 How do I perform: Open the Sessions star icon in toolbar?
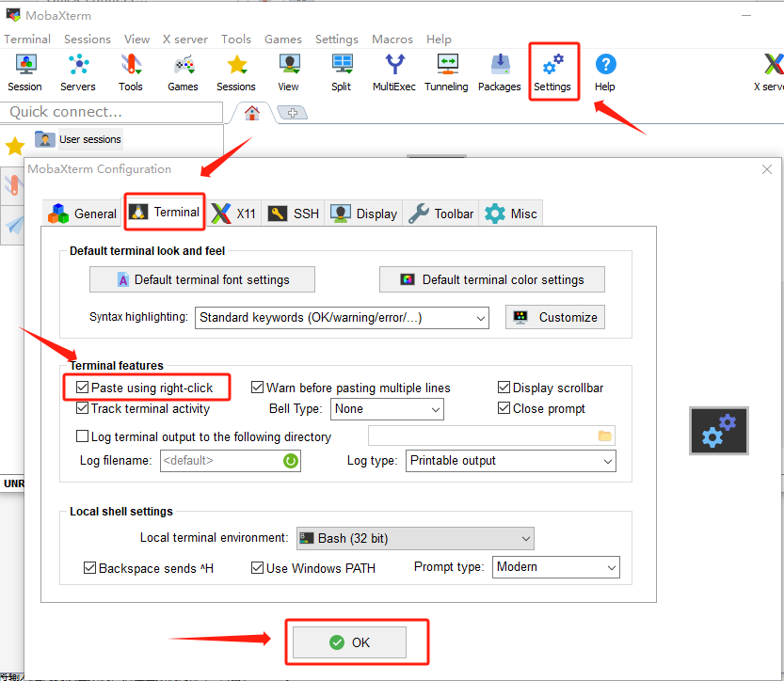coord(236,73)
